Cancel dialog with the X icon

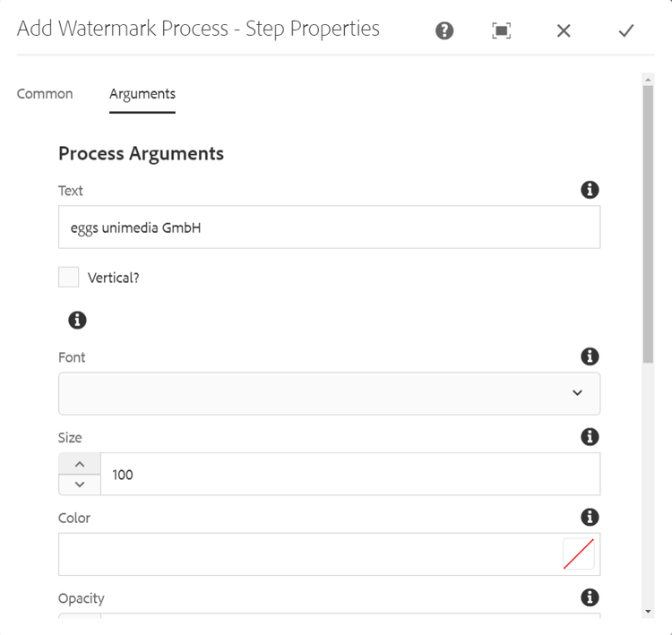(564, 30)
